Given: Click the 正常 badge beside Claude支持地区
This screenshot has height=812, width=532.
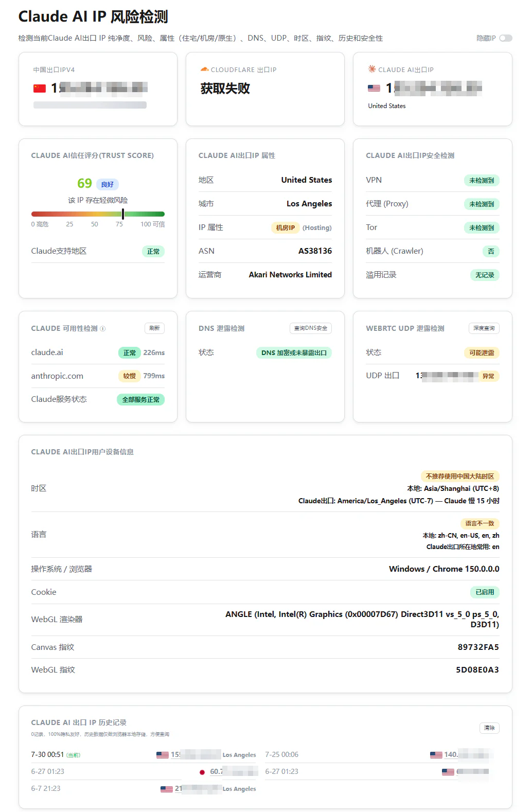Looking at the screenshot, I should (x=153, y=252).
